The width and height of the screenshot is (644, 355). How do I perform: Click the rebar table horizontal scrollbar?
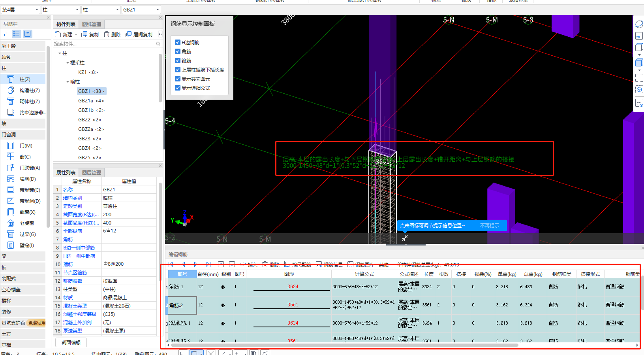[x=344, y=345]
